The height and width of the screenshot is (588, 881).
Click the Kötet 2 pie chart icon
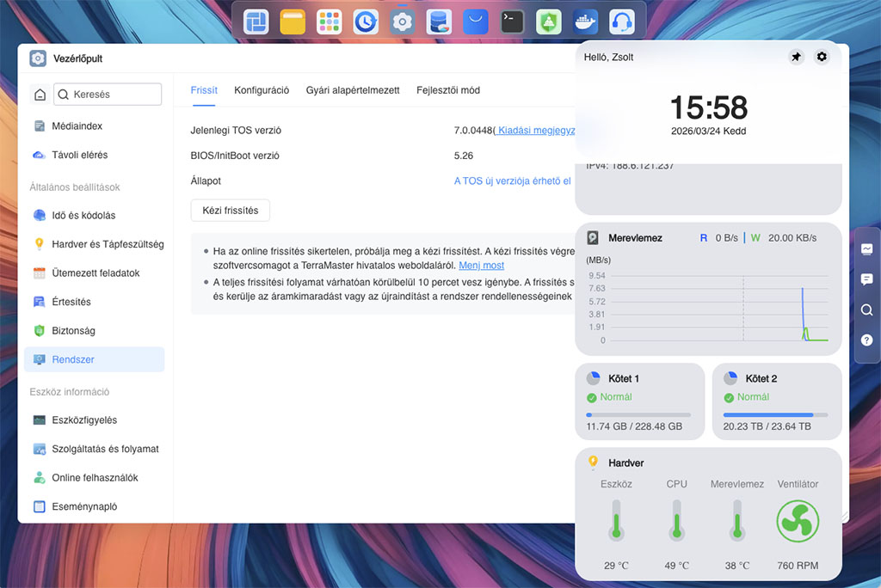pyautogui.click(x=730, y=378)
